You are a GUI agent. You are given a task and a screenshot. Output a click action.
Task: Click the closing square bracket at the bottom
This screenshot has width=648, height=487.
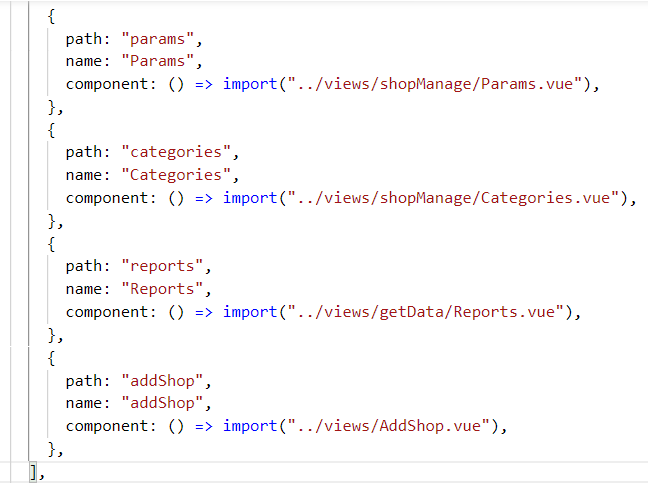[x=34, y=471]
